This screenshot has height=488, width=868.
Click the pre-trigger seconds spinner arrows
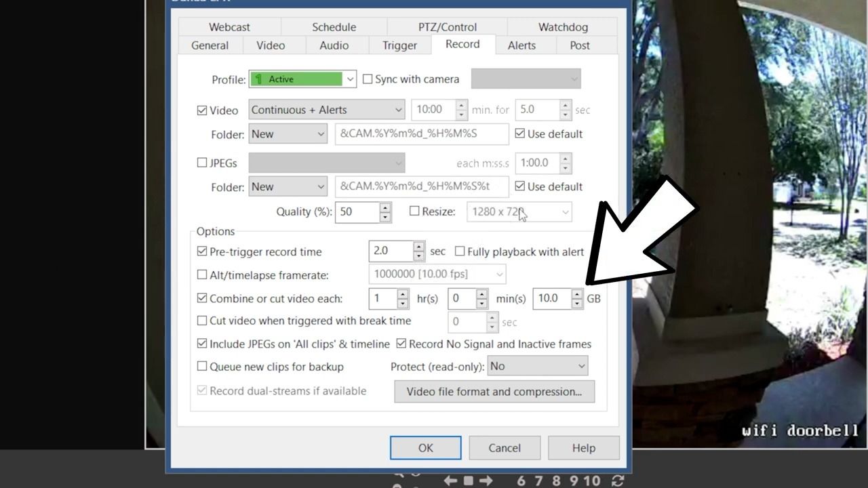click(418, 251)
